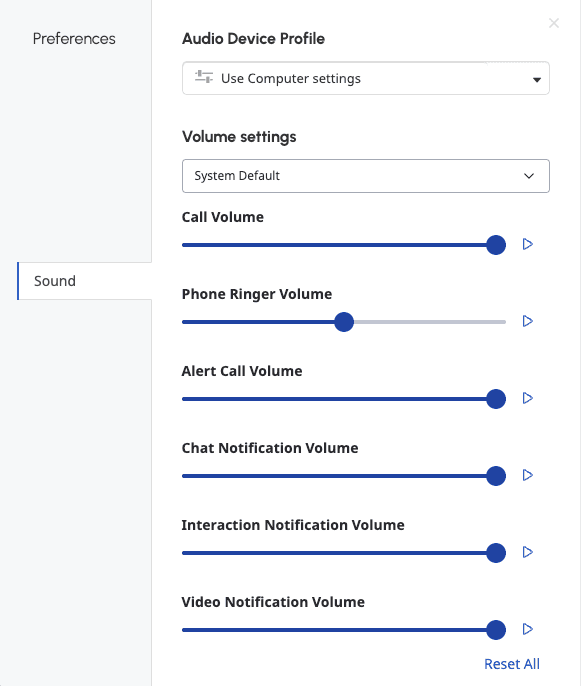The image size is (581, 686).
Task: Play test sound for Alert Call Volume
Action: [x=528, y=398]
